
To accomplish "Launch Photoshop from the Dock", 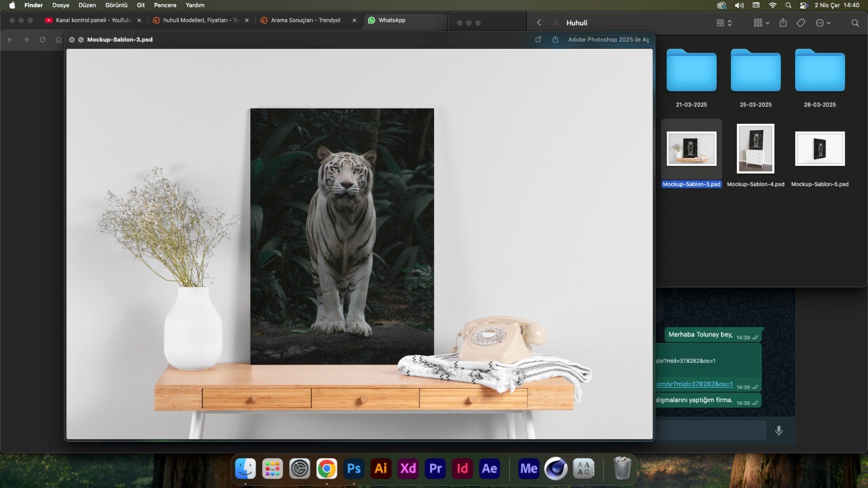I will click(354, 468).
